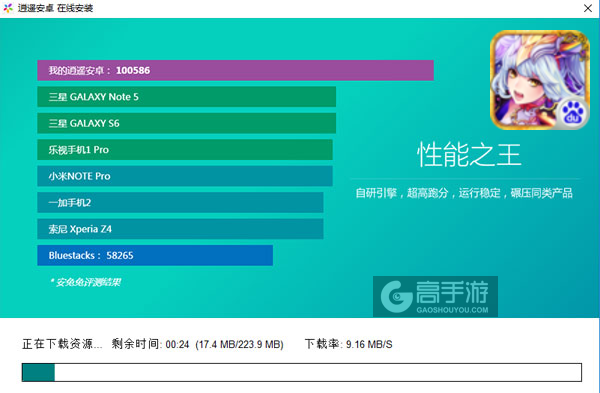Click the 17.4 MB/223.9 MB size text
This screenshot has width=600, height=393.
click(x=240, y=344)
